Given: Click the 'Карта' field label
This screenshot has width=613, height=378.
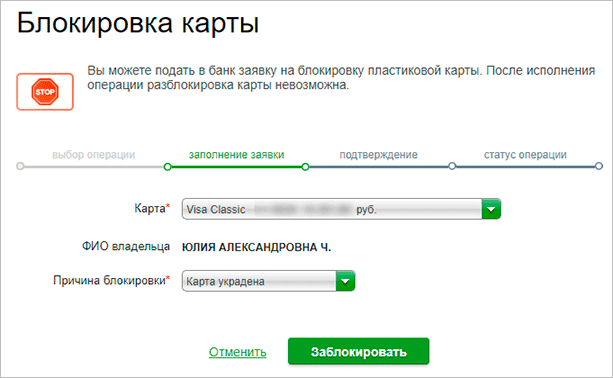Looking at the screenshot, I should (152, 208).
